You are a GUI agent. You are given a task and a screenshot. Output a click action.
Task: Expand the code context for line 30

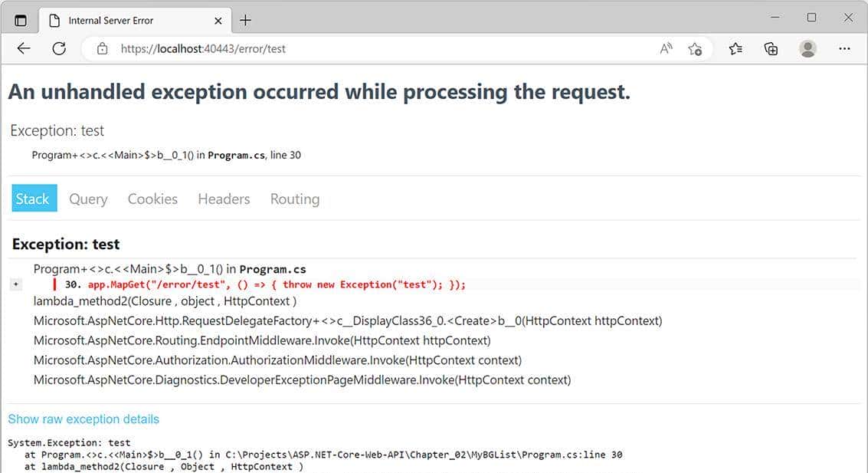pos(15,284)
